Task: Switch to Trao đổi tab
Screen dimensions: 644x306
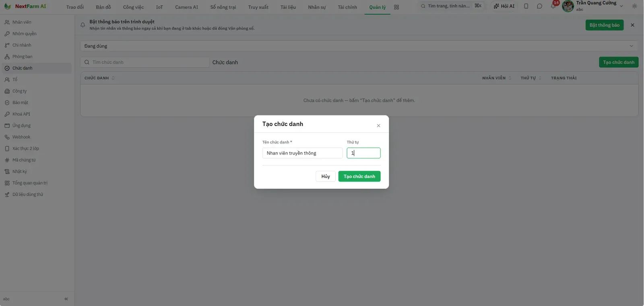Action: (x=75, y=7)
